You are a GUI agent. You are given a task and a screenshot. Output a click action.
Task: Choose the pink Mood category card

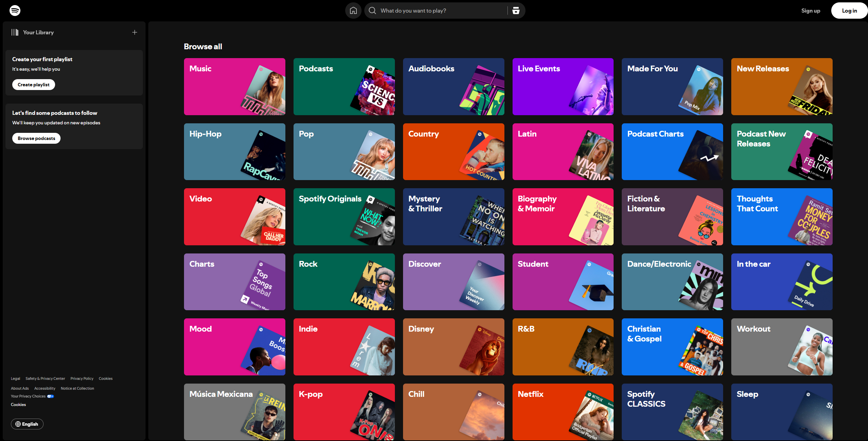pyautogui.click(x=234, y=347)
